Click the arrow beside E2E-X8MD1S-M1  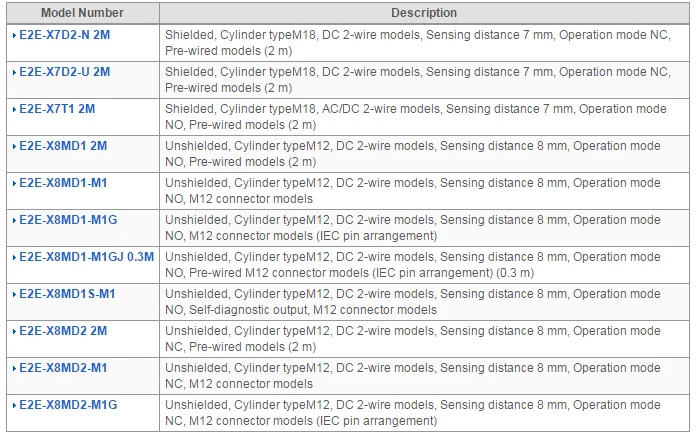14,294
